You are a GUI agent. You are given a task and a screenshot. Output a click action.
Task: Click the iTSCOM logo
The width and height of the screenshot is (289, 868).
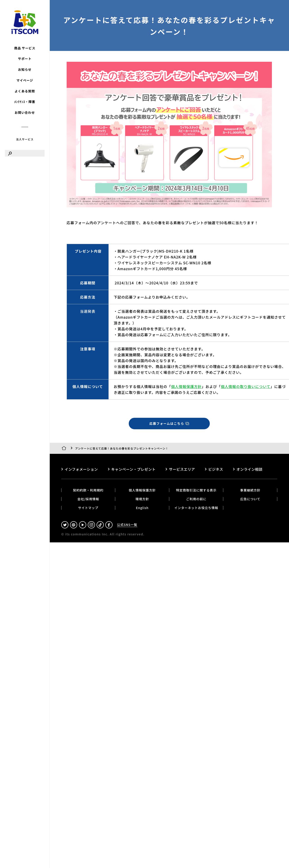[x=25, y=22]
